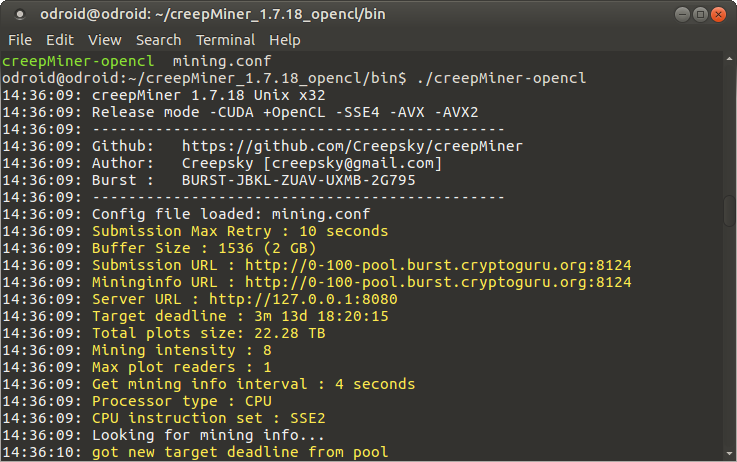Click the window title text in title bar
Viewport: 737px width, 462px height.
pos(212,14)
